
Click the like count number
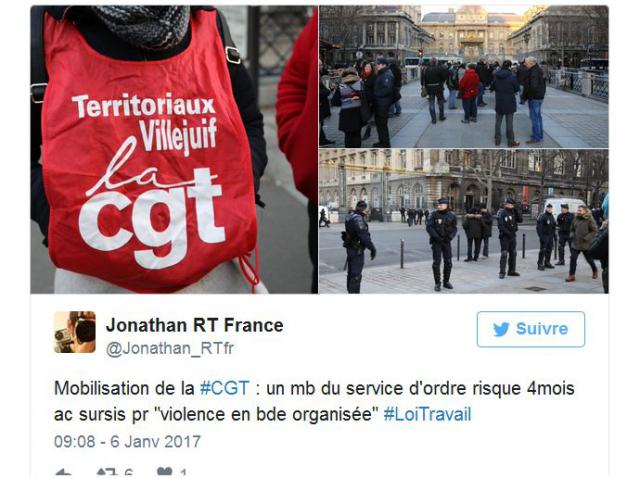coord(183,474)
